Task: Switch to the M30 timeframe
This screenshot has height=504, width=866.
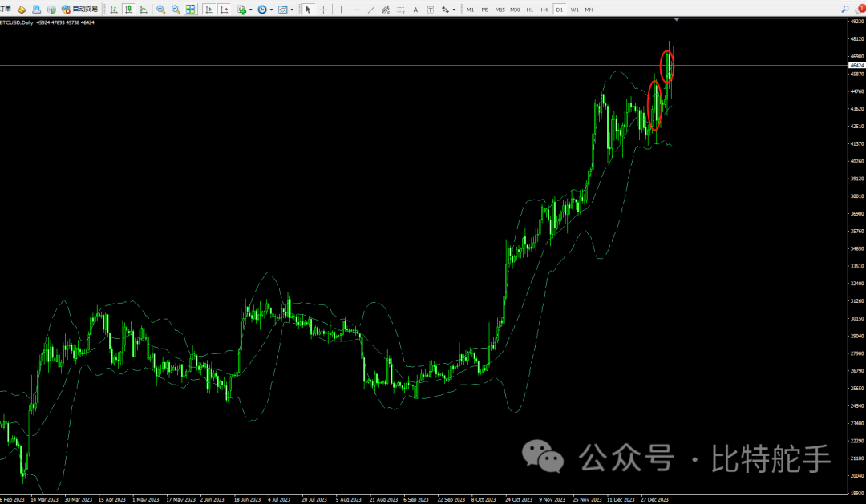Action: point(515,10)
